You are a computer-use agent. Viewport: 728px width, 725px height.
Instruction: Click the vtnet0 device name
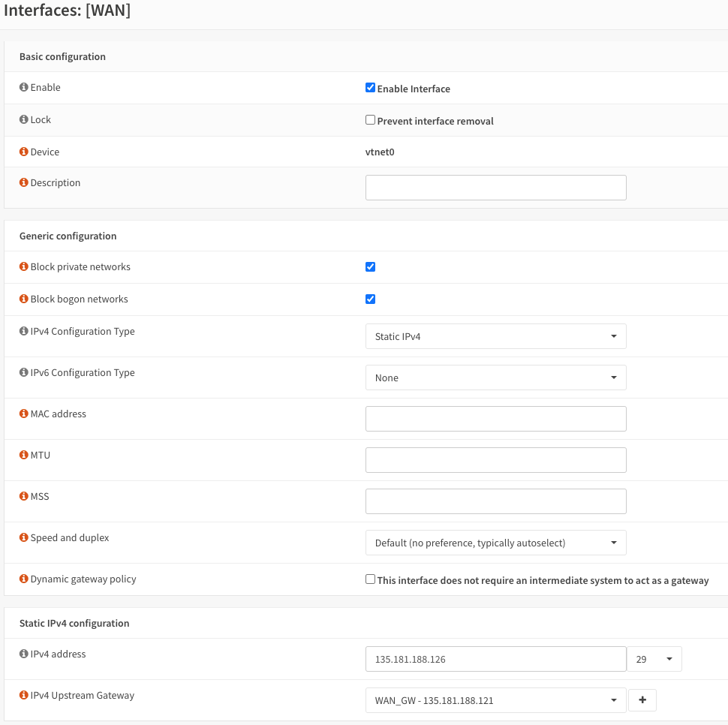pos(380,152)
